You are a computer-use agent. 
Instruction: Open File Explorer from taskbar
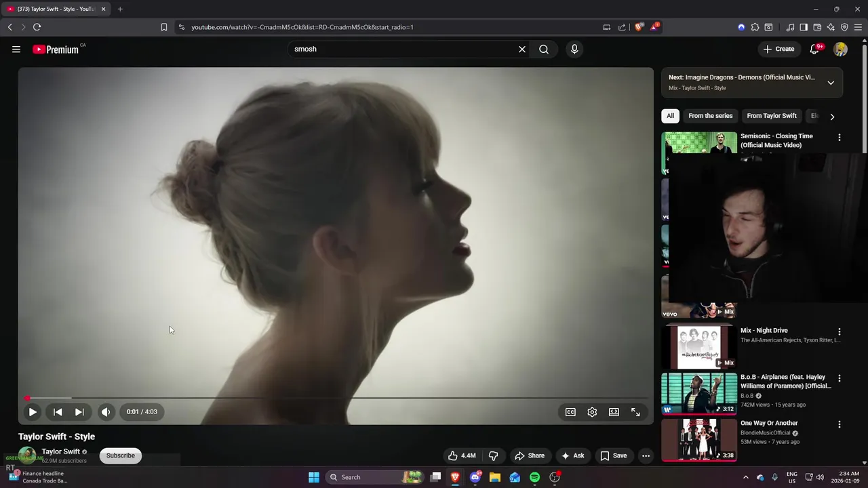tap(495, 477)
